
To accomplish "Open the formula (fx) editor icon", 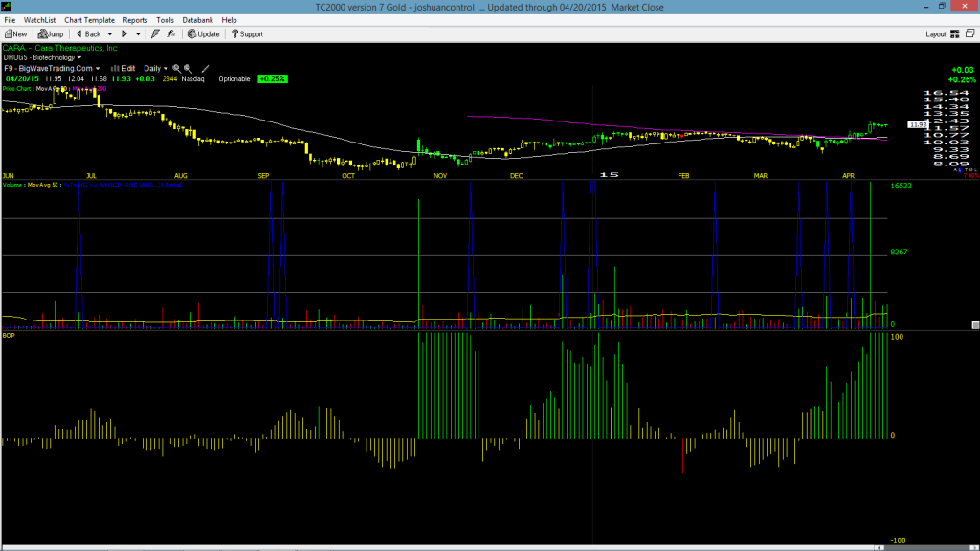I will coord(171,33).
